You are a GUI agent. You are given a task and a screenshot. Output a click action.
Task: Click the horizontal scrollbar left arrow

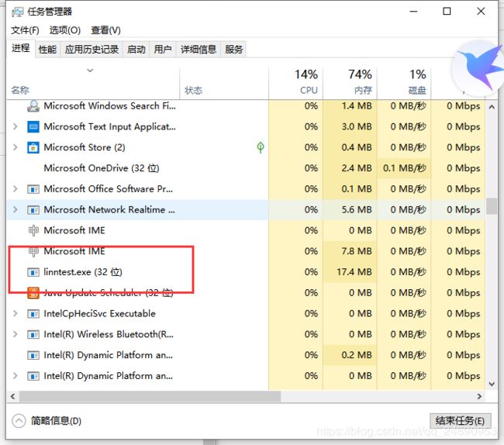(x=13, y=396)
